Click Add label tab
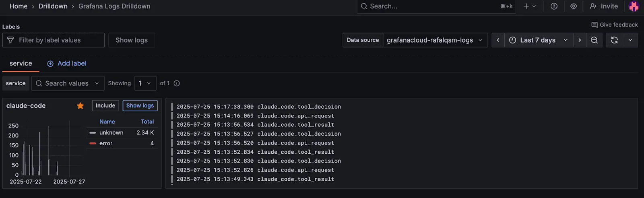644x198 pixels. pos(67,63)
